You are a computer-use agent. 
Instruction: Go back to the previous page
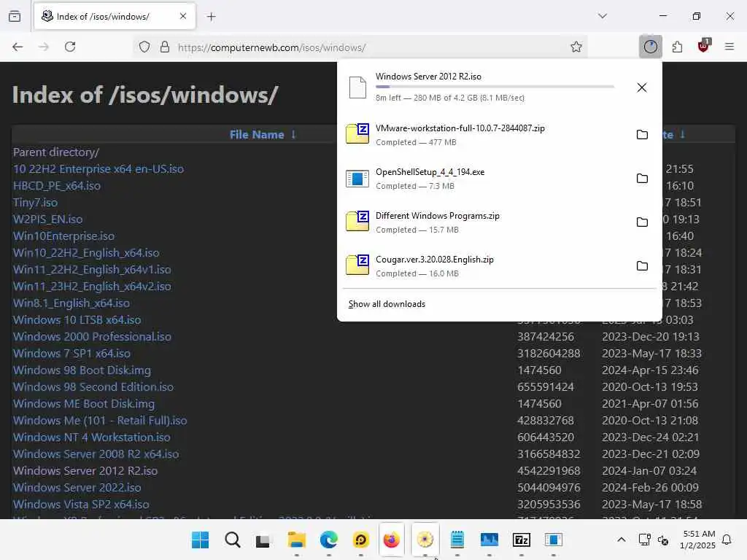[x=18, y=47]
